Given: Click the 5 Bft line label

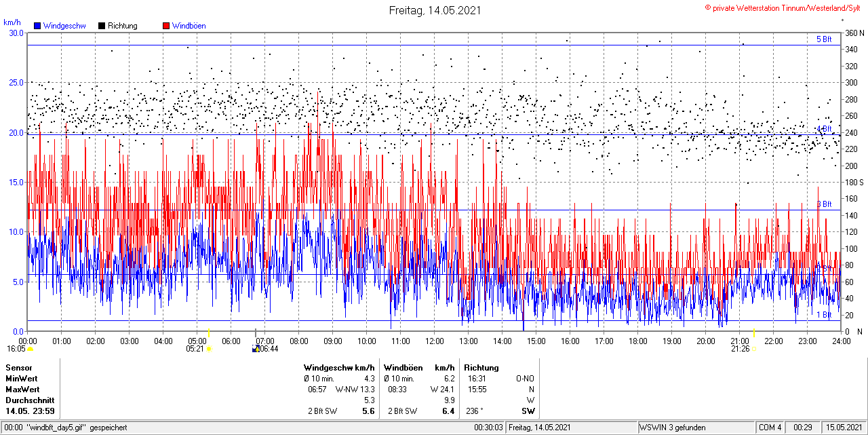Looking at the screenshot, I should [x=823, y=39].
